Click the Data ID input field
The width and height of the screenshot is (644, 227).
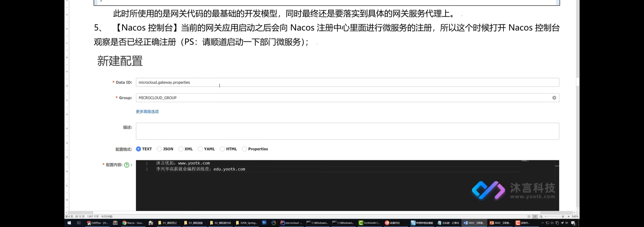347,82
